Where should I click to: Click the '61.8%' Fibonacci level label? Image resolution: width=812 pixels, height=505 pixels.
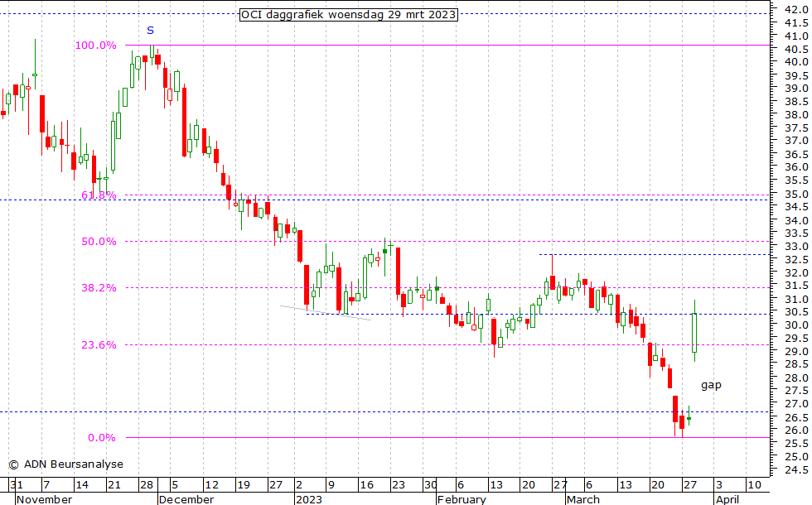(x=99, y=195)
